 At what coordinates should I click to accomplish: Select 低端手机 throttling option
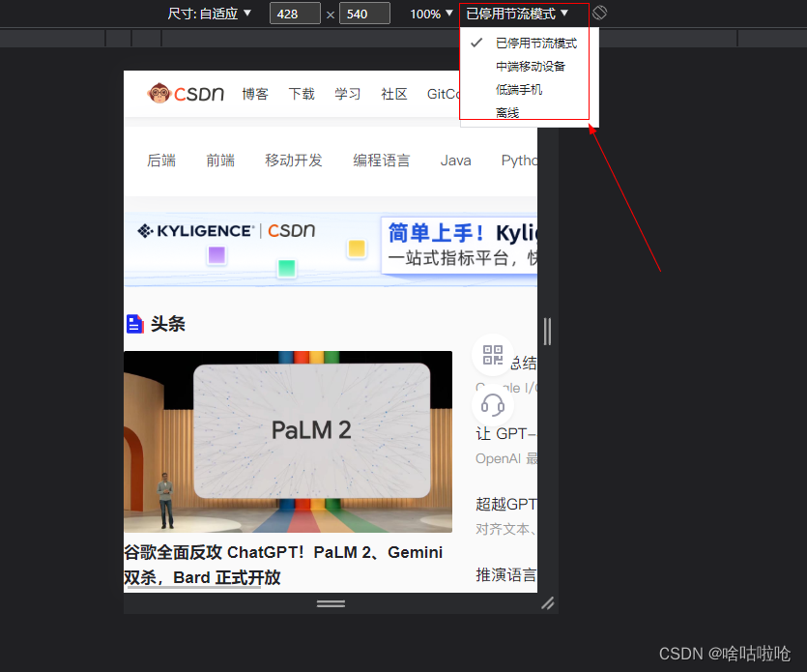(x=529, y=90)
